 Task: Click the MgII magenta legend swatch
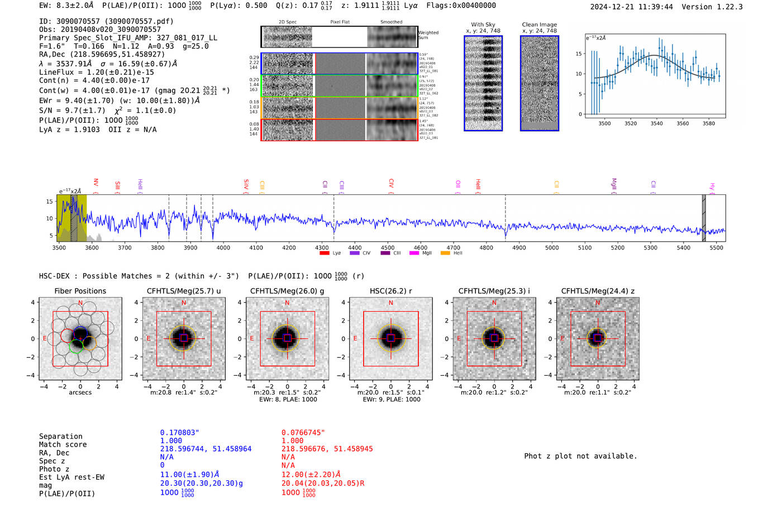coord(414,253)
